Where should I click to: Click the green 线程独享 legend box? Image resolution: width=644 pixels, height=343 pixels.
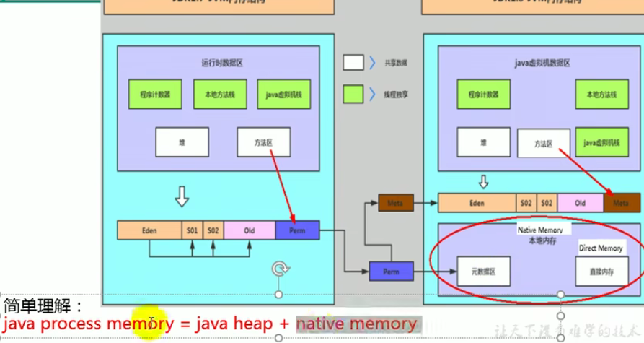[x=353, y=94]
